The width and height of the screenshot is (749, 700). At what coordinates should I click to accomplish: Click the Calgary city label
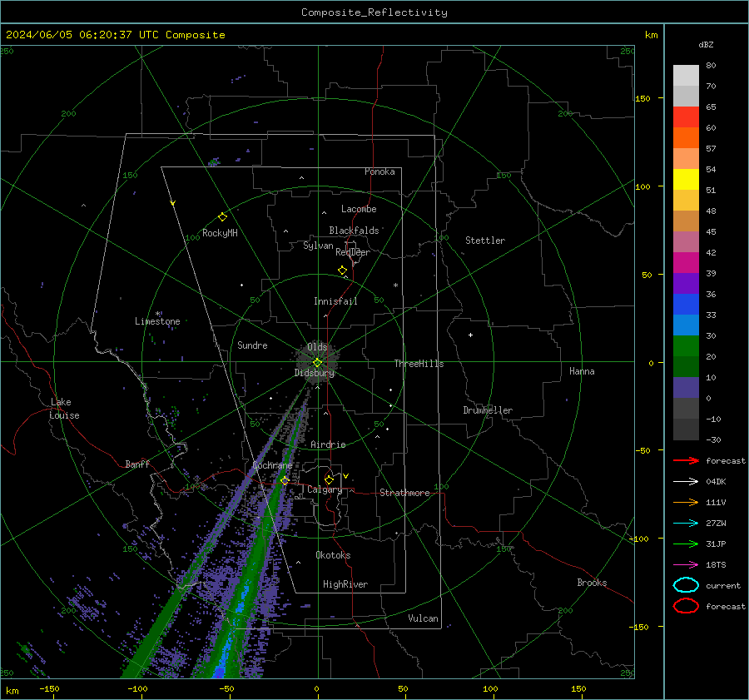[325, 489]
